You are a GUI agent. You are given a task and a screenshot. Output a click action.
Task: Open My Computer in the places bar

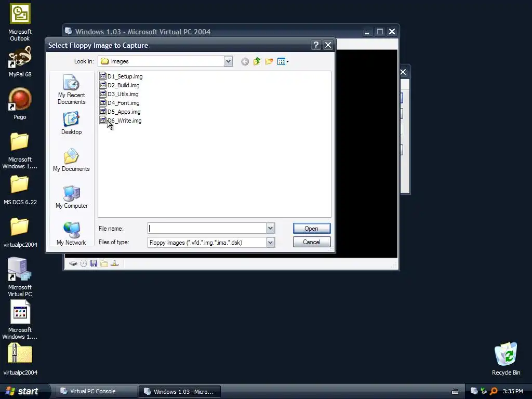71,197
